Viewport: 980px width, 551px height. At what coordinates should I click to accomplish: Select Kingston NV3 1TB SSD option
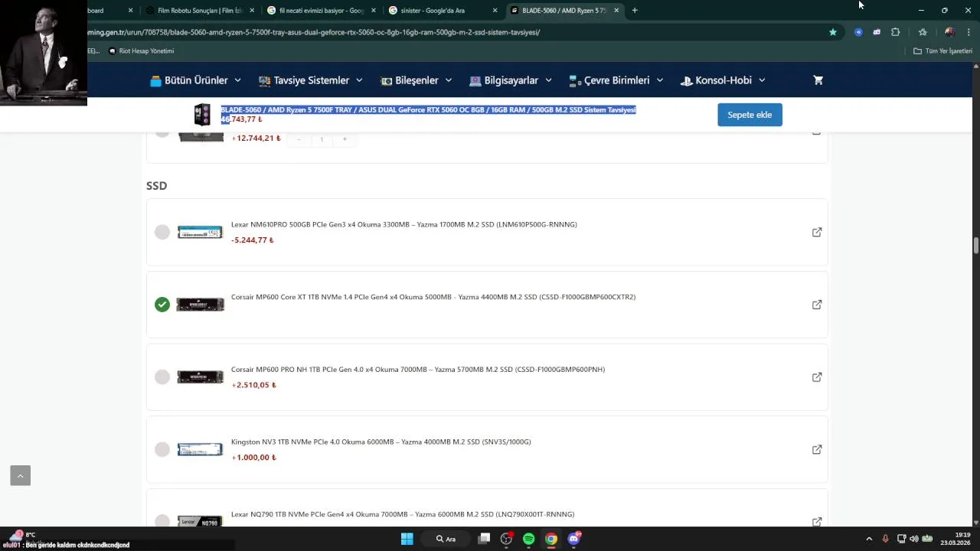(x=162, y=449)
